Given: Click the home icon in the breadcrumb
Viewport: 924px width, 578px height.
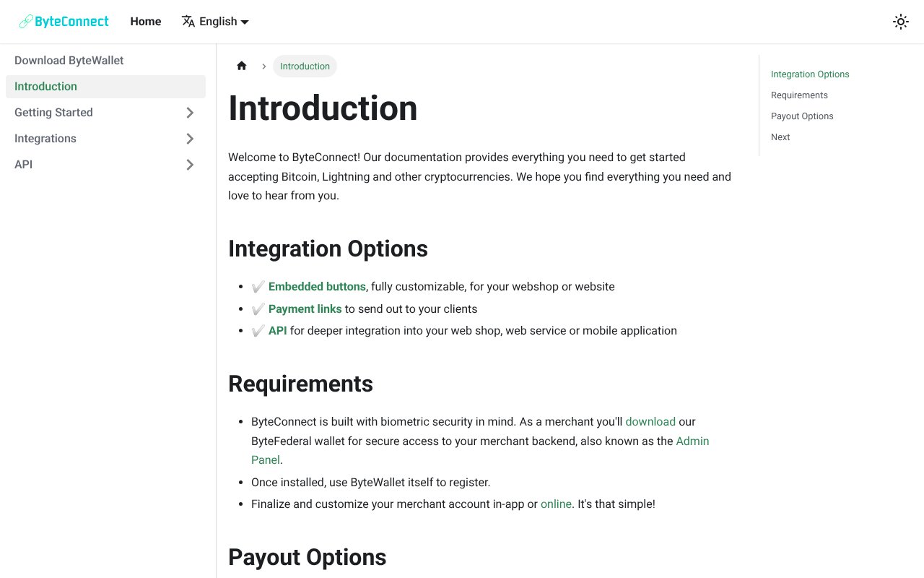Looking at the screenshot, I should point(241,66).
